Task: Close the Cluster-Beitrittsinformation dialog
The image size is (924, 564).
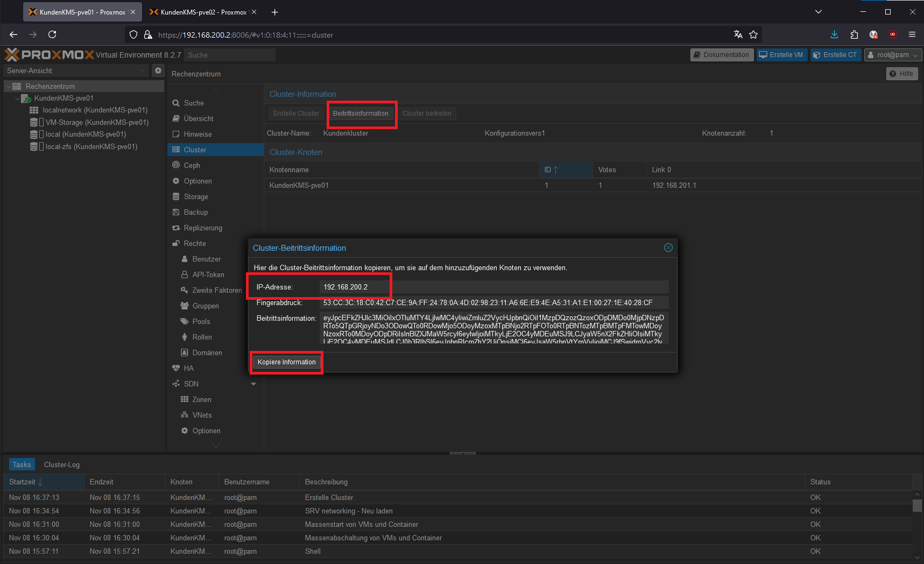Action: tap(668, 248)
